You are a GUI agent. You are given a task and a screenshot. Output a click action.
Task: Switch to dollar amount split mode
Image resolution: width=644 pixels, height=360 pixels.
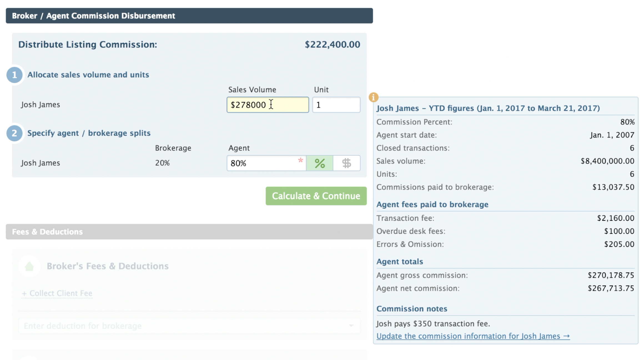tap(346, 163)
